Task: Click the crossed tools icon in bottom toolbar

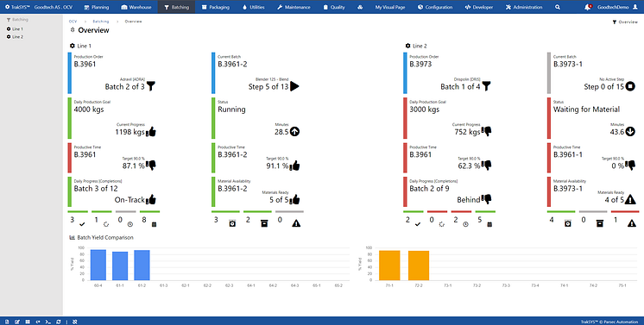Action: (x=75, y=322)
